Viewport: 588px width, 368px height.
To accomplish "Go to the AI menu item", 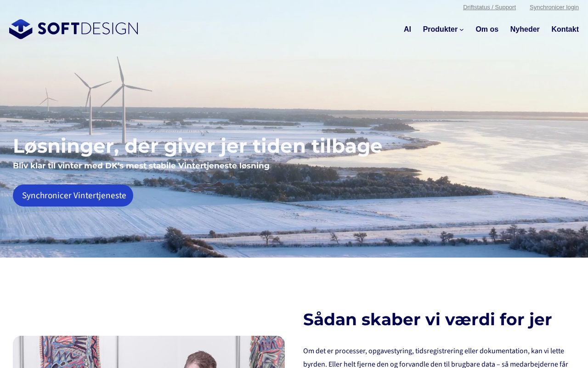I will tap(407, 29).
